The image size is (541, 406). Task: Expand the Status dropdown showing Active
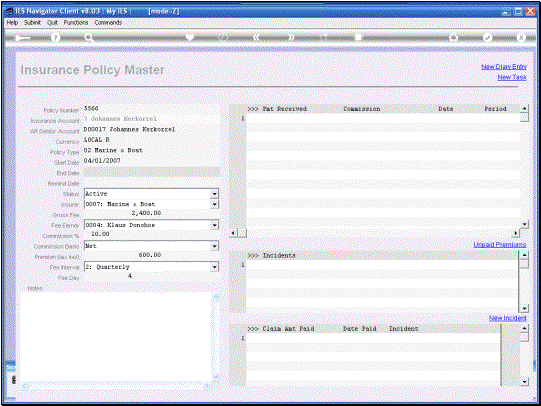pyautogui.click(x=215, y=194)
